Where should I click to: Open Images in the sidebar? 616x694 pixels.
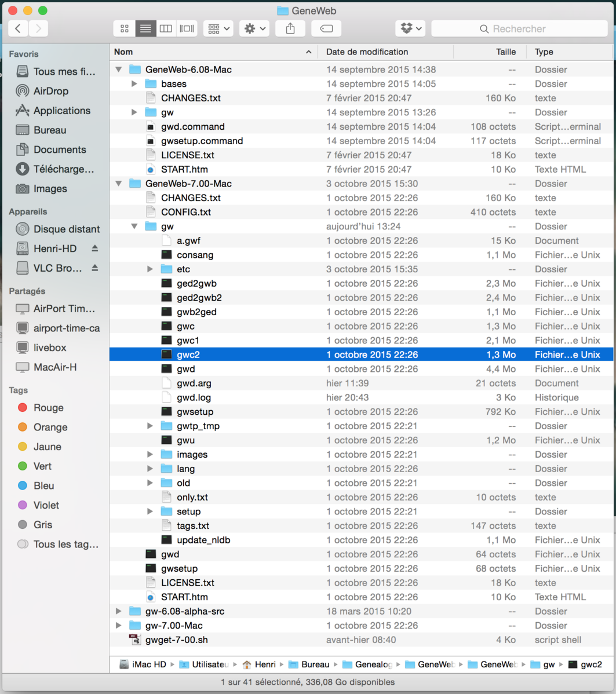click(42, 188)
